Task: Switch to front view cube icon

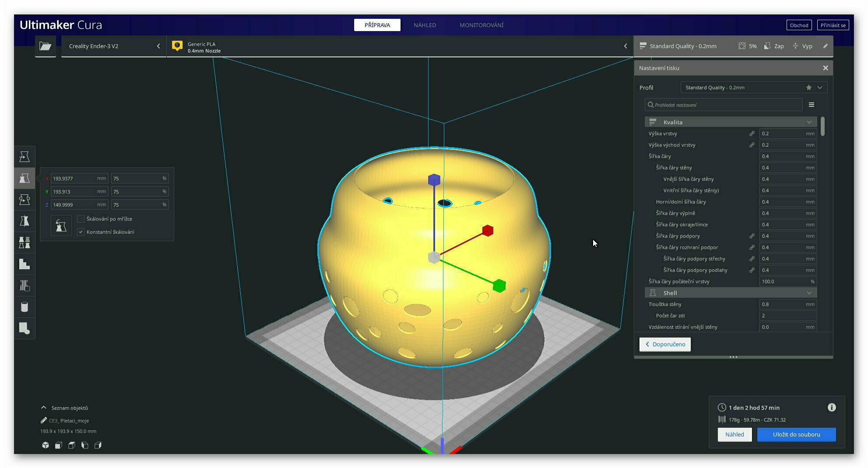Action: pyautogui.click(x=59, y=445)
